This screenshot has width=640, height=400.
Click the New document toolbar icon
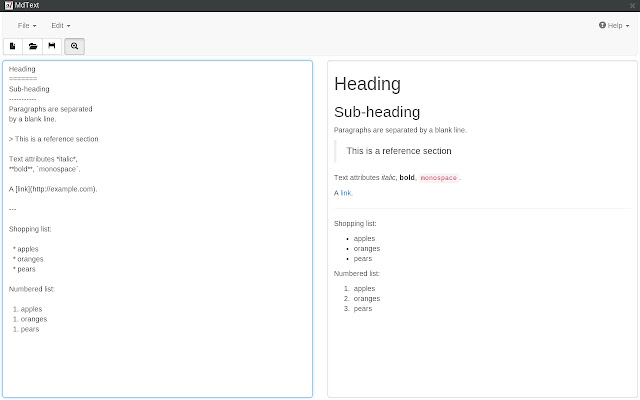point(13,46)
